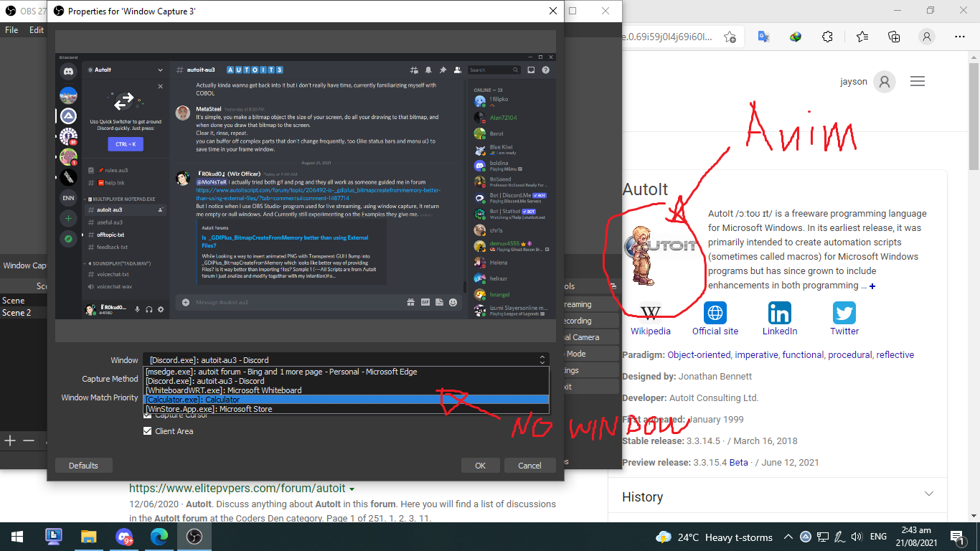This screenshot has height=551, width=980.
Task: Toggle the headphones deafen in Discord
Action: coord(149,309)
